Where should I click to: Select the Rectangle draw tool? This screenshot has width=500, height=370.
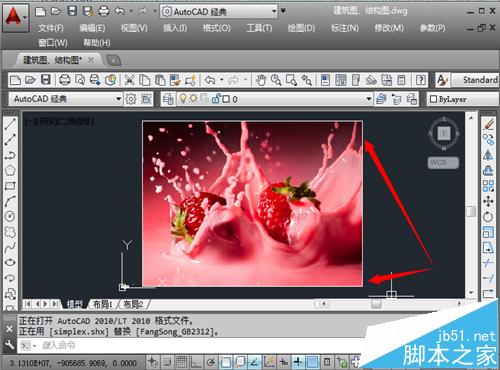click(10, 186)
